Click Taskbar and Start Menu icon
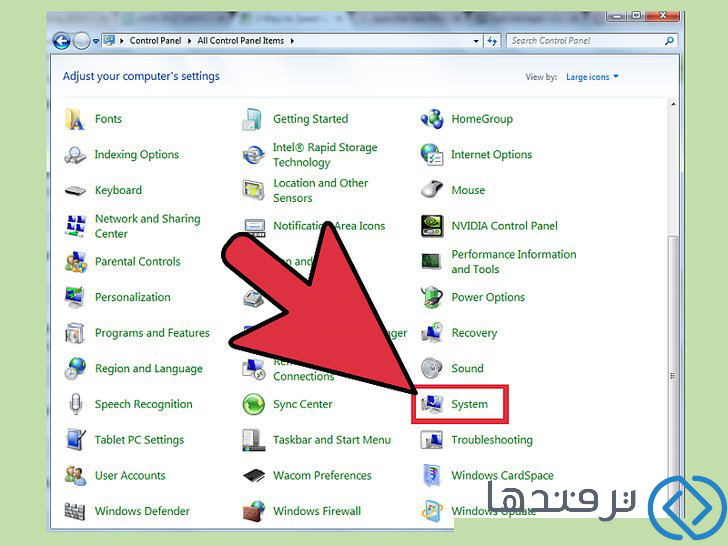Screen dimensions: 728x546 [254, 440]
